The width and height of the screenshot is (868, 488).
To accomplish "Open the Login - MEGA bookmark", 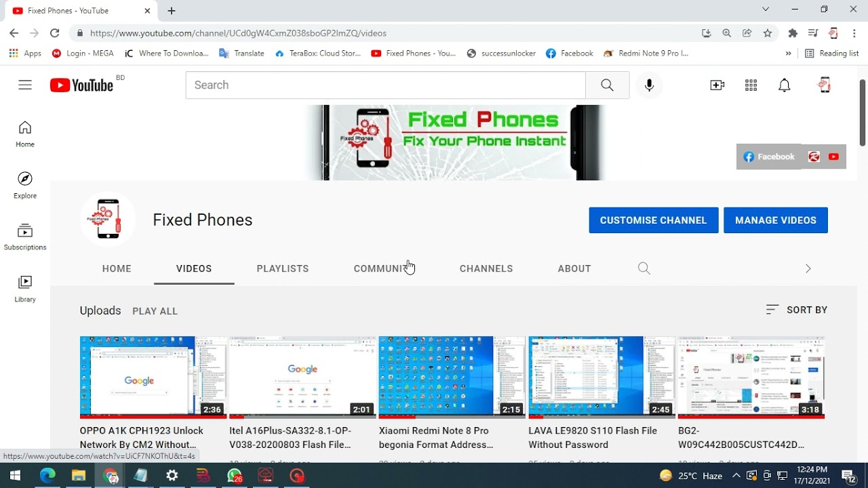I will (x=83, y=53).
